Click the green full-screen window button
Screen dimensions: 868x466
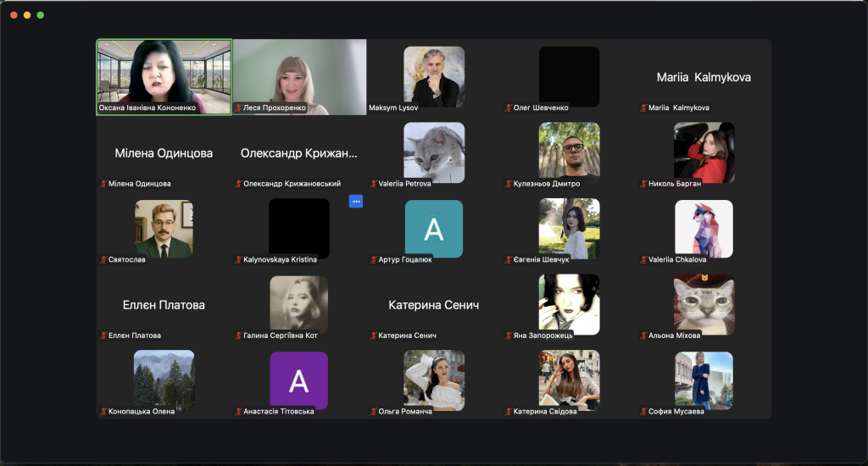41,15
